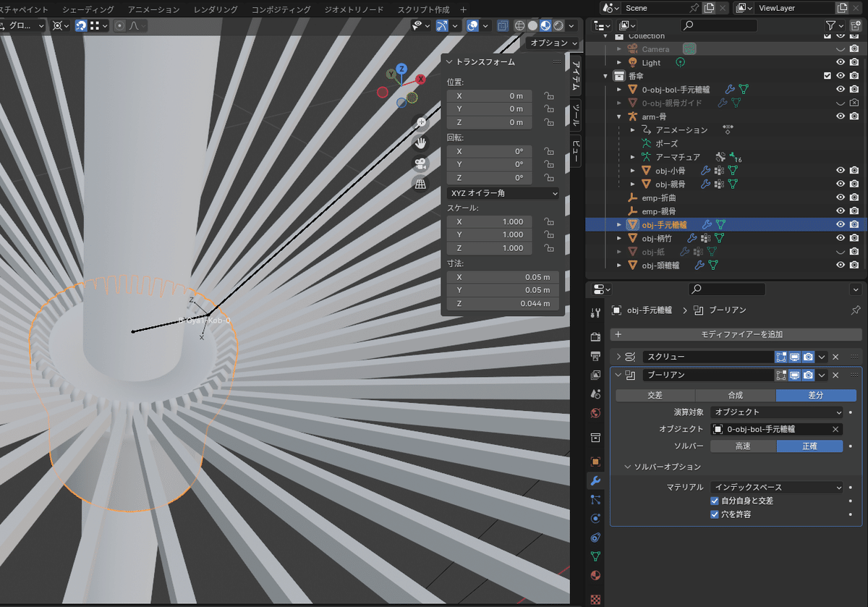Switch to シェーディング workspace tab
The height and width of the screenshot is (607, 868).
point(88,9)
